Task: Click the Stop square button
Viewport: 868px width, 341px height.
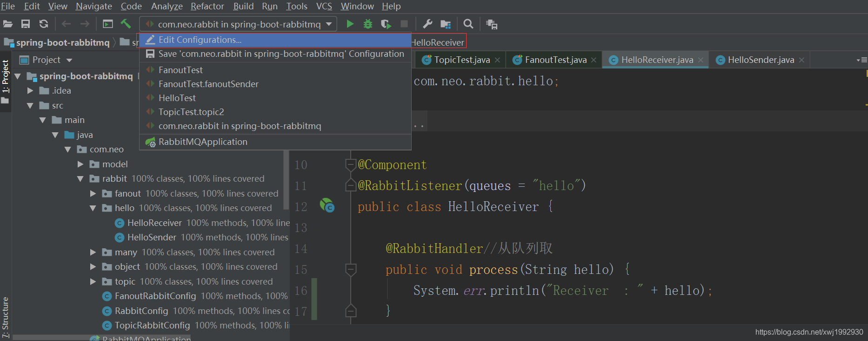Action: tap(404, 24)
